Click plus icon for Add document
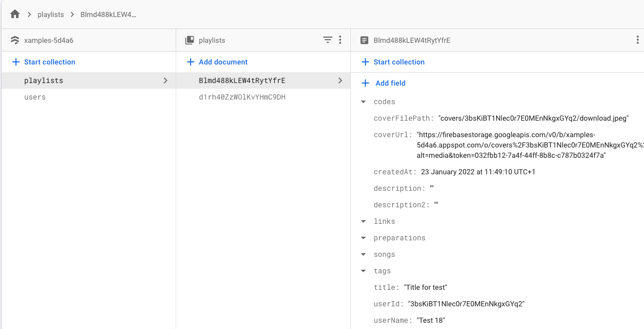This screenshot has width=644, height=329. point(190,62)
